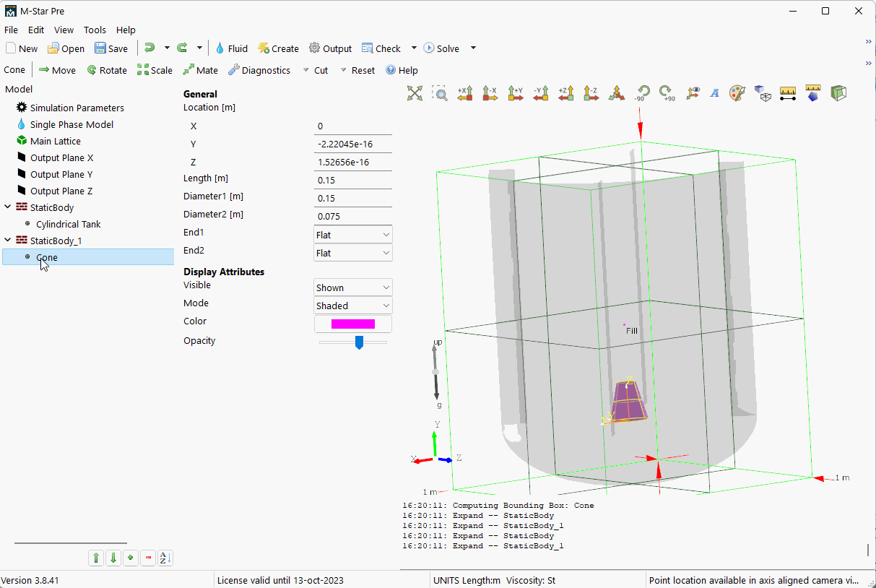Set camera to +X view
Image resolution: width=876 pixels, height=588 pixels.
(x=465, y=92)
